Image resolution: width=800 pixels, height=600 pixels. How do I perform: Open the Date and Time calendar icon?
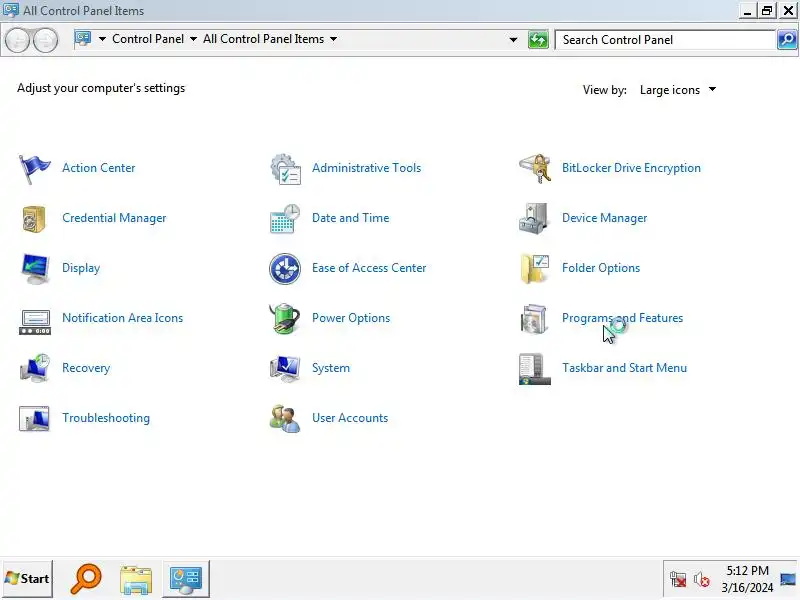(x=285, y=218)
